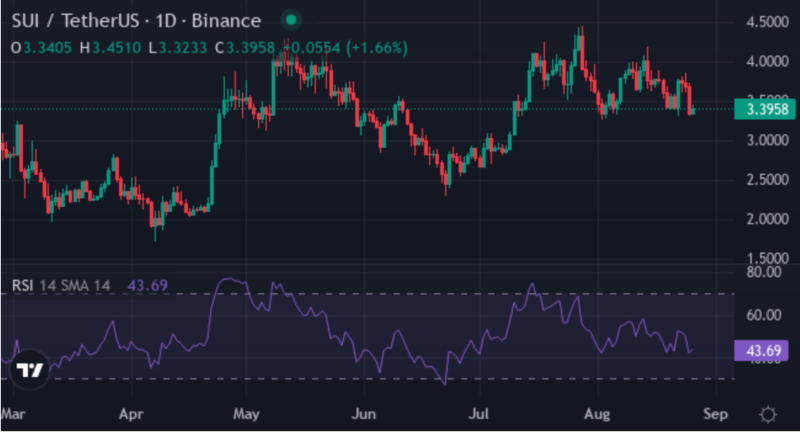Image resolution: width=800 pixels, height=432 pixels.
Task: Click the RSI value tag 43.69 on axis
Action: [761, 351]
